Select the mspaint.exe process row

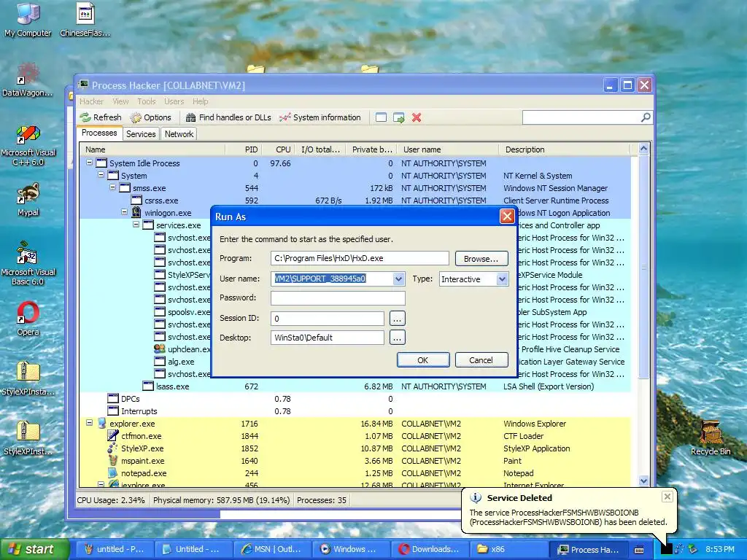pos(355,461)
